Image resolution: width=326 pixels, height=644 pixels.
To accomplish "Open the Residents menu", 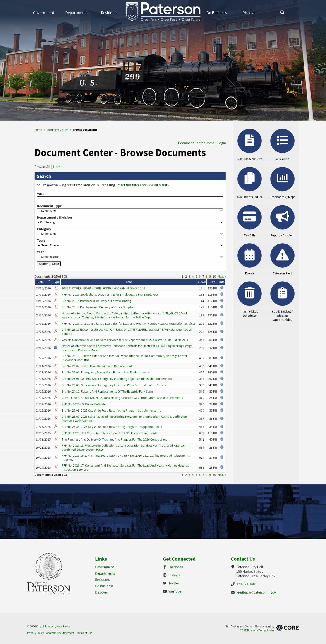I will click(109, 13).
